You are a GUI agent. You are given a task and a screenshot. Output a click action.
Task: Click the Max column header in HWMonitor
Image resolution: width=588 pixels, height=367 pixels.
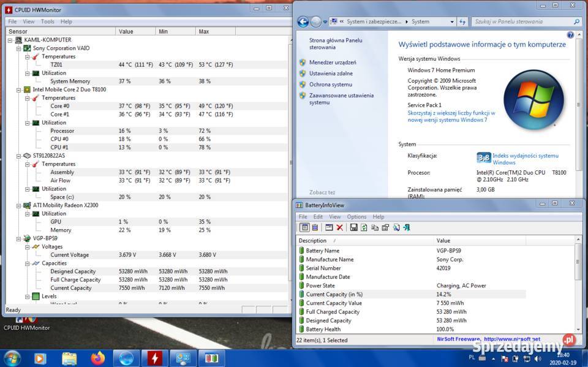tap(215, 31)
